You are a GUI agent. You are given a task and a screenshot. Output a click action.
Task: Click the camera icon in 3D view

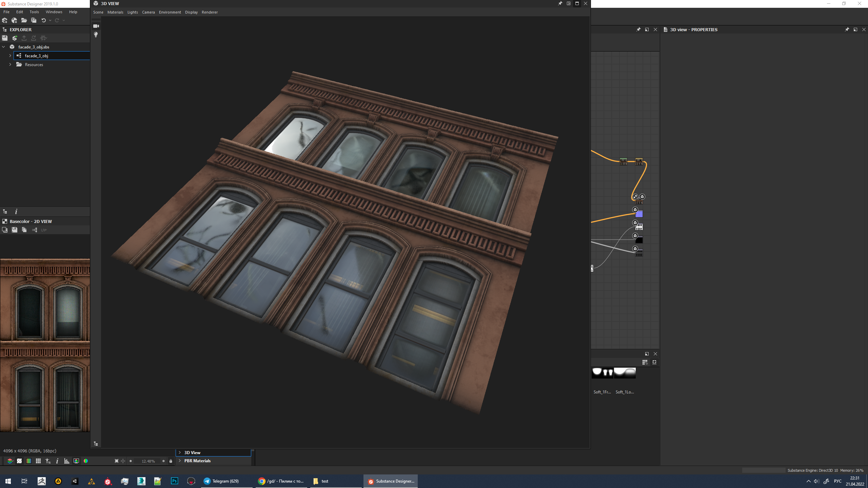(96, 26)
